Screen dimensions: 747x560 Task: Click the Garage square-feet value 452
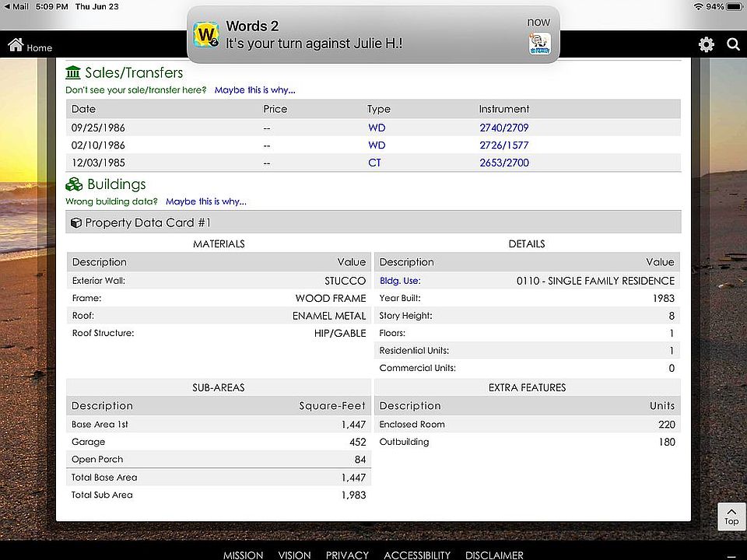358,443
